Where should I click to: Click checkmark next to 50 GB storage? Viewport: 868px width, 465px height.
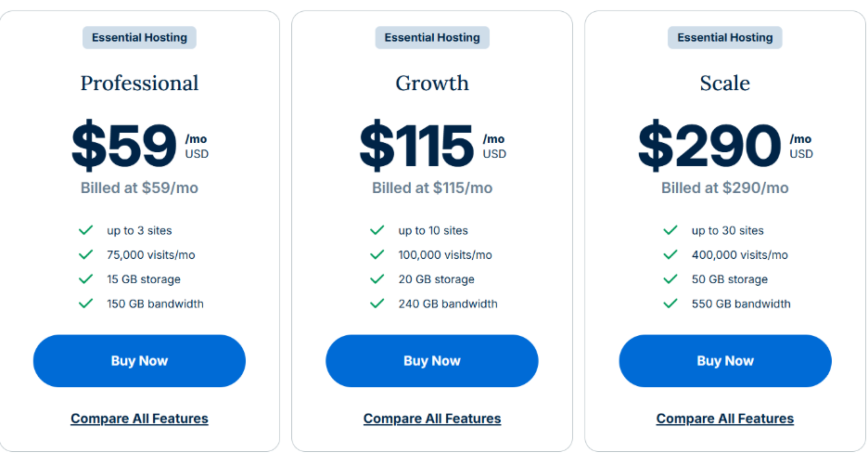point(670,278)
